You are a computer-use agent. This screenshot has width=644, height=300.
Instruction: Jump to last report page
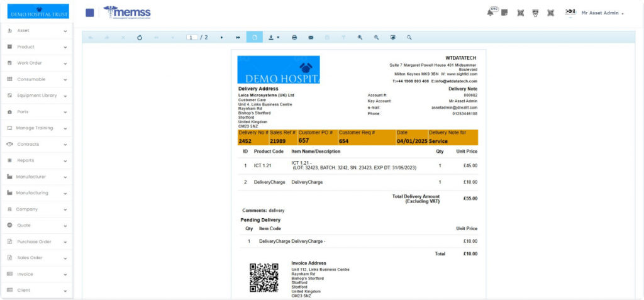(x=238, y=37)
